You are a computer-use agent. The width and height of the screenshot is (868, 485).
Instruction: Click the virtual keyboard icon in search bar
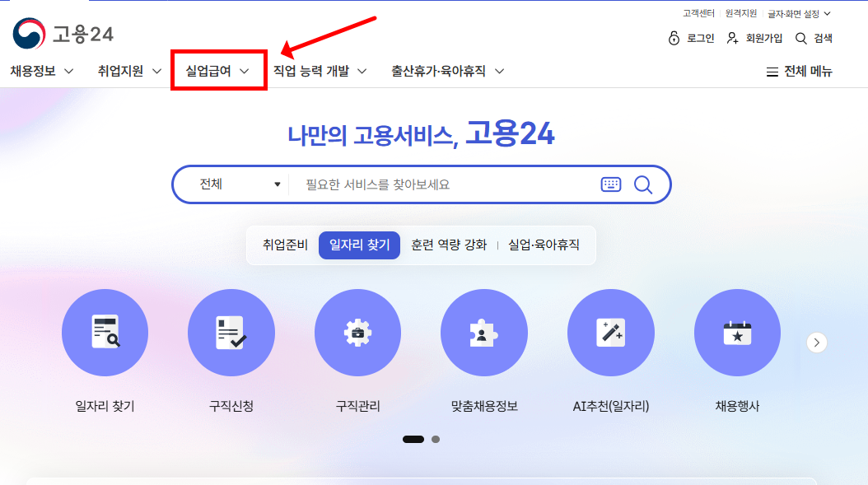pos(611,184)
